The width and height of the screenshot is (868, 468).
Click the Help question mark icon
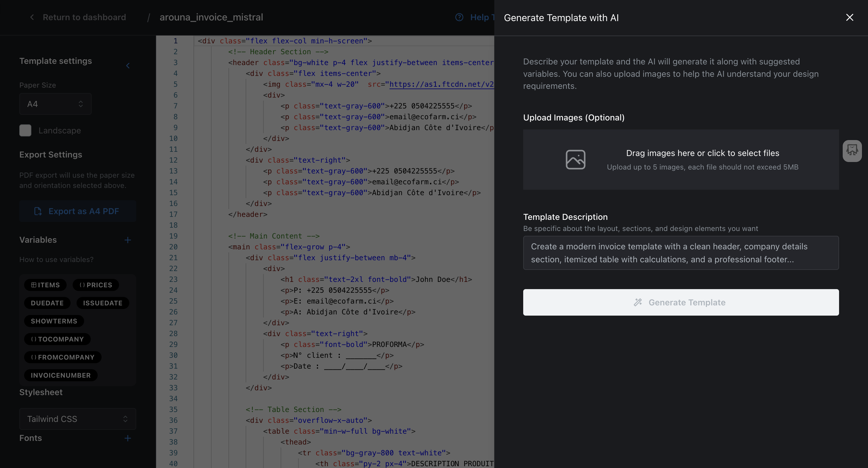(x=459, y=17)
